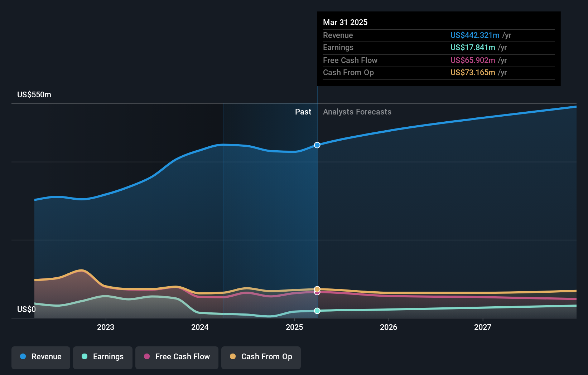Screen dimensions: 588x375
Task: Click the Mar 31 2025 tooltip date
Action: (345, 22)
